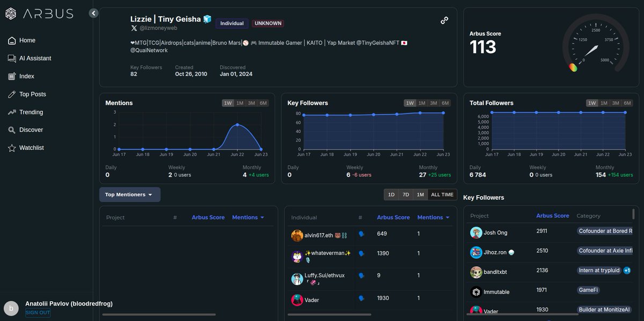Click banditxbt avatar in Key Followers
The width and height of the screenshot is (644, 321).
click(x=476, y=272)
